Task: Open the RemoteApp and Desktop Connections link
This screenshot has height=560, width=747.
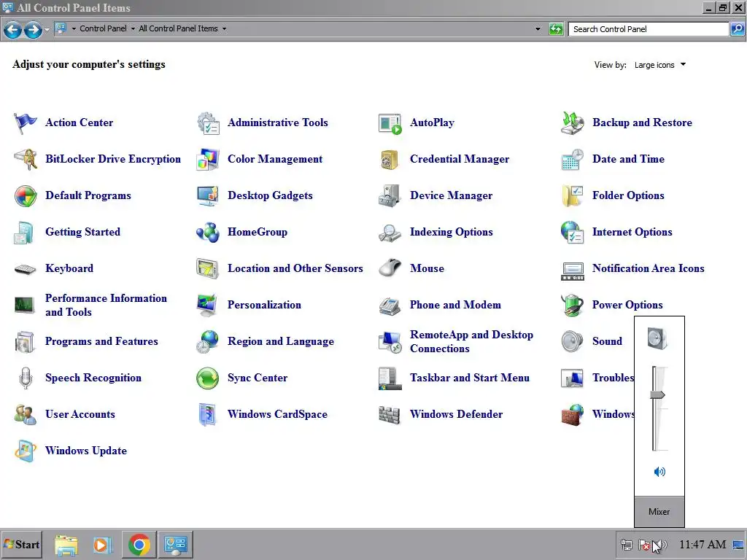Action: point(472,341)
